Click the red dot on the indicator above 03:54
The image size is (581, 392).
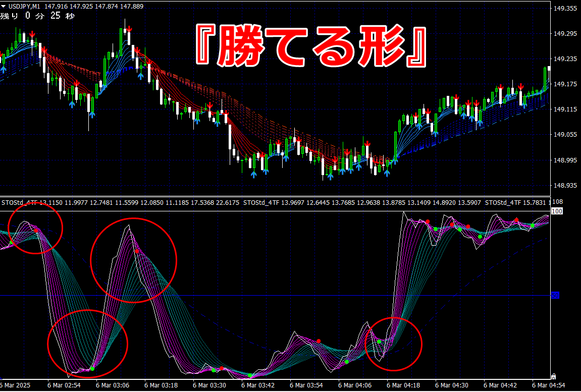click(319, 341)
